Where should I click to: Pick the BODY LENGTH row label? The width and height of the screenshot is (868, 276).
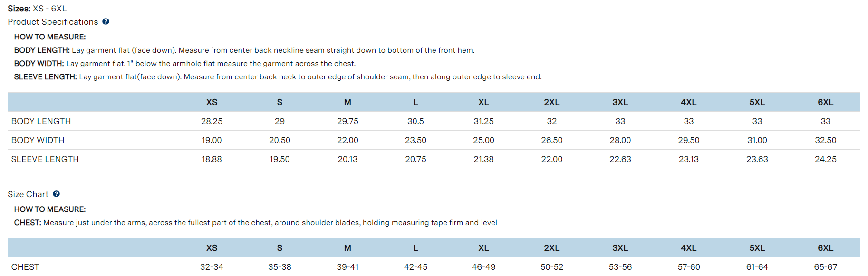pyautogui.click(x=41, y=121)
